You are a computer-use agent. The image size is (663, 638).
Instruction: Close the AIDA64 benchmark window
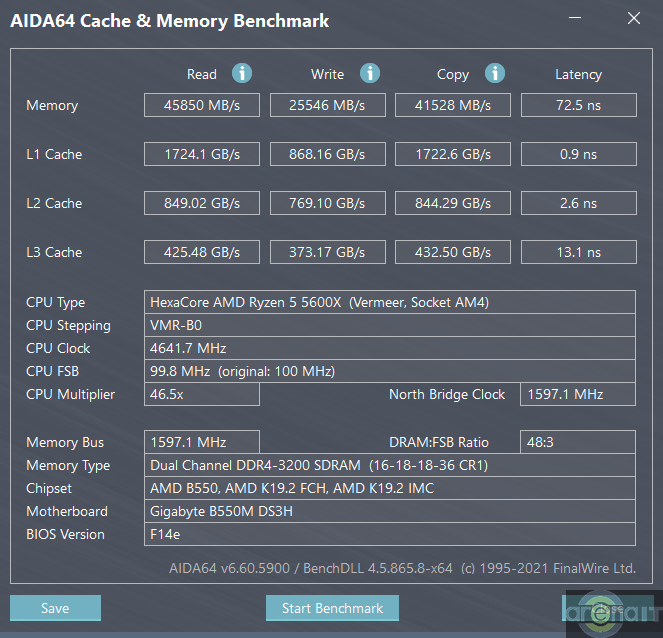point(633,19)
